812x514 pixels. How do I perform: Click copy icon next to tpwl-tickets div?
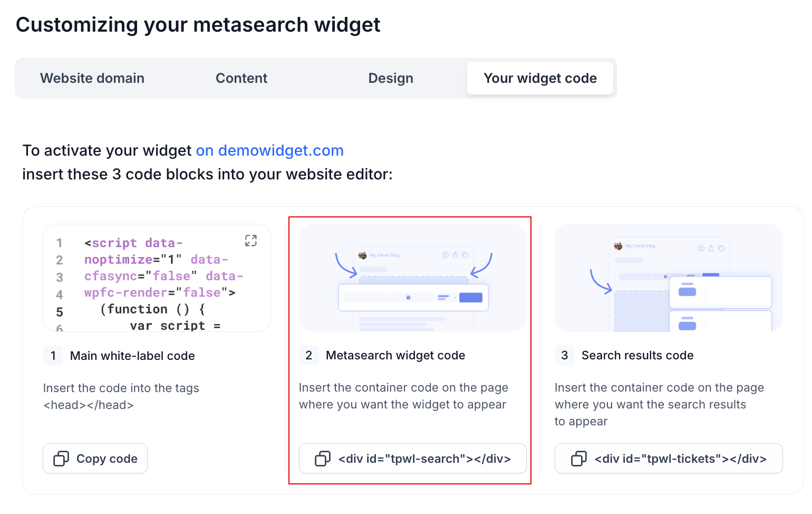point(579,459)
